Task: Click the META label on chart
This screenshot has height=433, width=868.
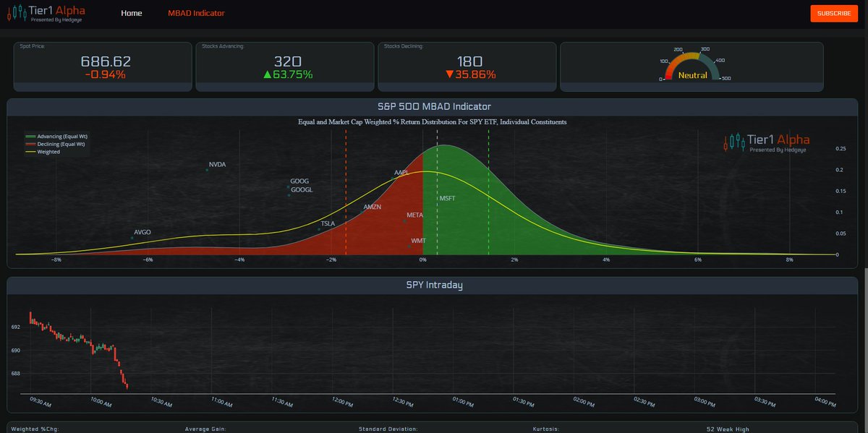Action: click(x=414, y=215)
